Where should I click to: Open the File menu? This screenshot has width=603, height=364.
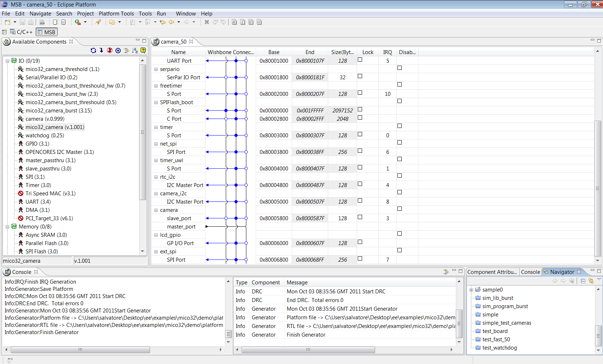pos(6,13)
